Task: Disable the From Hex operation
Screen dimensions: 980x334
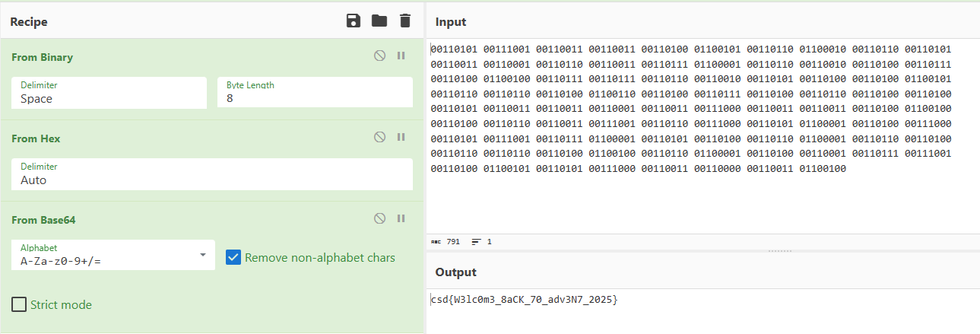Action: [379, 138]
